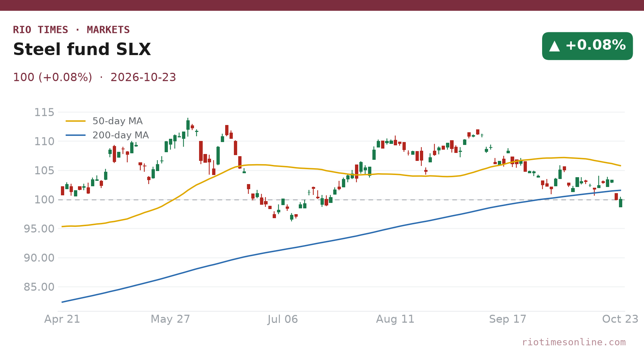The width and height of the screenshot is (644, 362).
Task: Click the 115 y-axis label
Action: (x=44, y=112)
